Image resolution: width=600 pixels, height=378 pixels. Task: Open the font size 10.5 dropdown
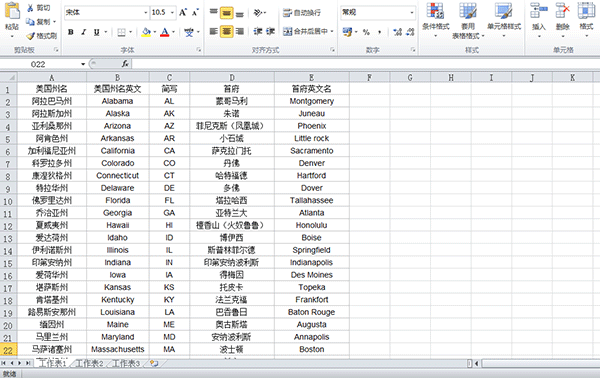pyautogui.click(x=172, y=12)
